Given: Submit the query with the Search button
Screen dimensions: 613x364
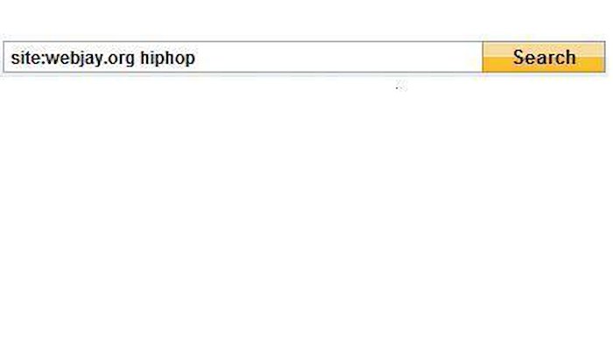Looking at the screenshot, I should coord(544,57).
